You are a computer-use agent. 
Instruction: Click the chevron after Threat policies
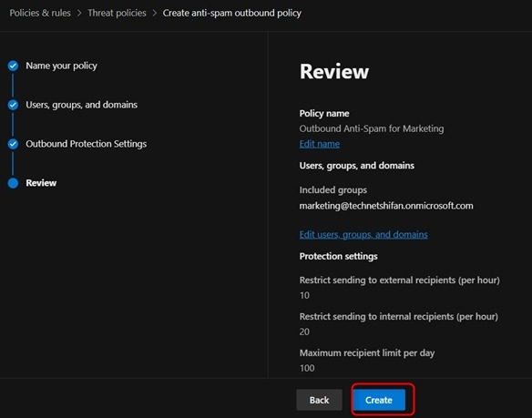[155, 13]
